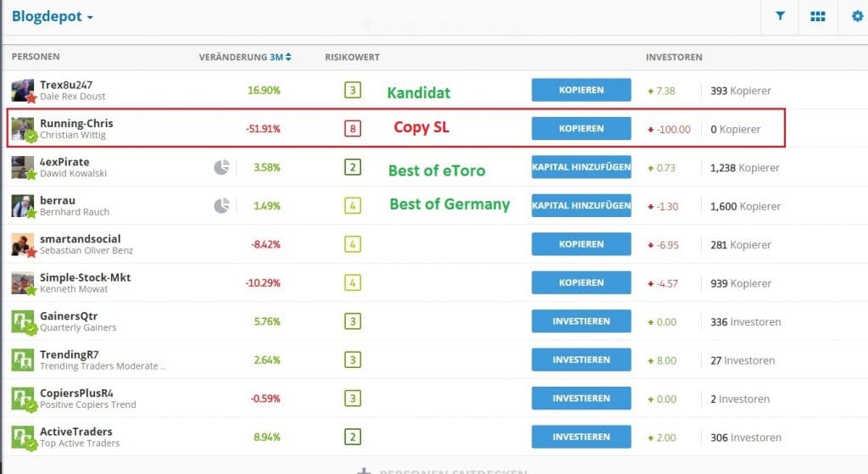The image size is (868, 474).
Task: Open the settings gear icon
Action: point(857,16)
